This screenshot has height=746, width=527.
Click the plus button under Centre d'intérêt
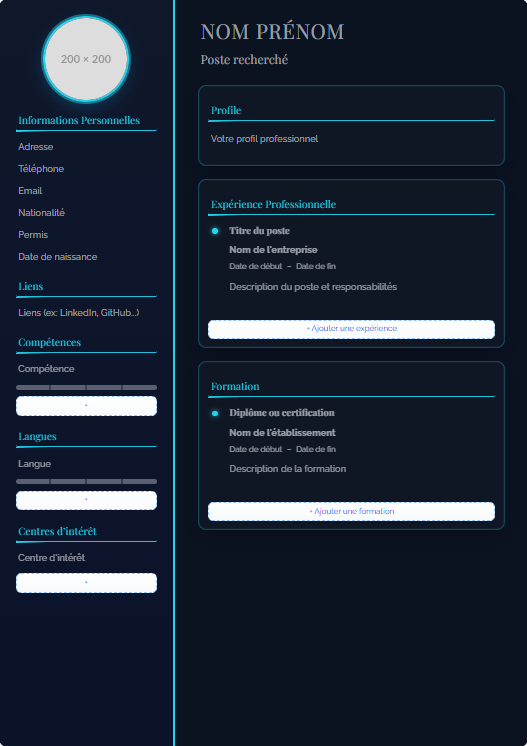86,583
